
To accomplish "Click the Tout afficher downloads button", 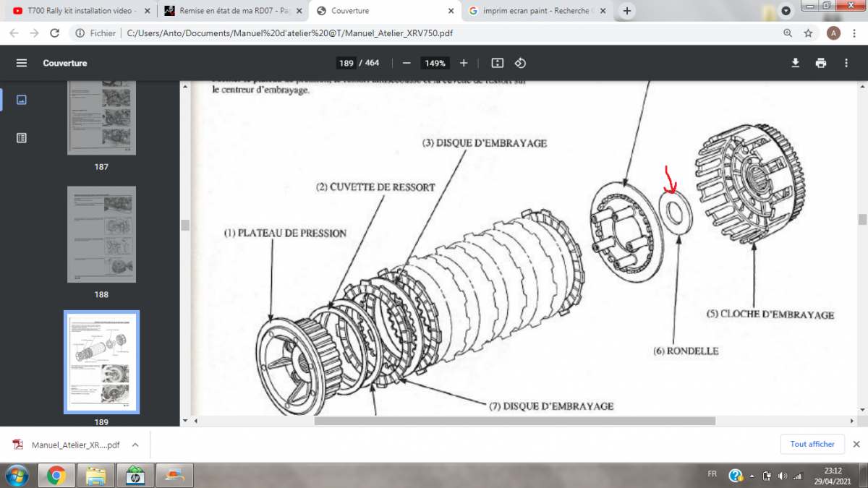I will 812,444.
